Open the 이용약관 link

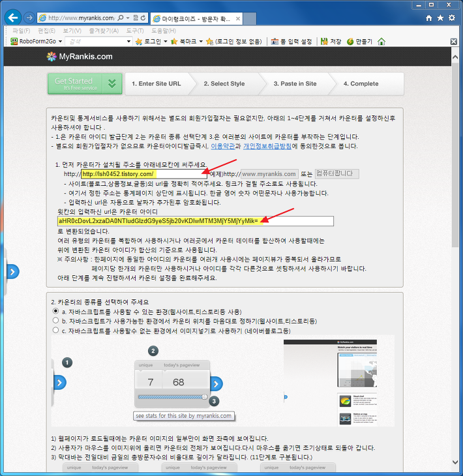coord(223,146)
